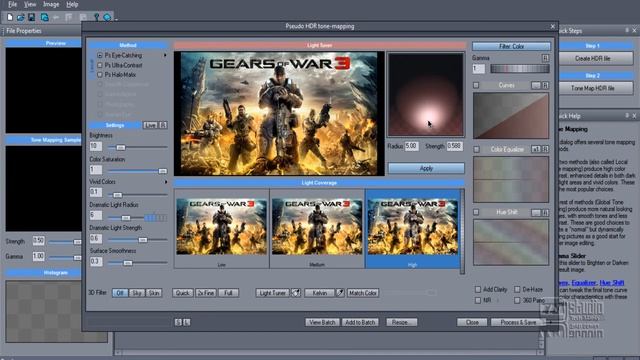Click the small button right of Live

[x=163, y=125]
